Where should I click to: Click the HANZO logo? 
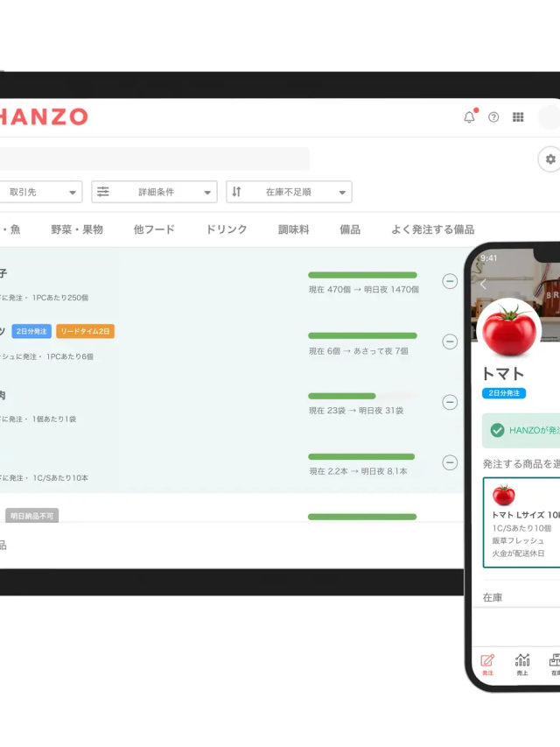click(44, 116)
